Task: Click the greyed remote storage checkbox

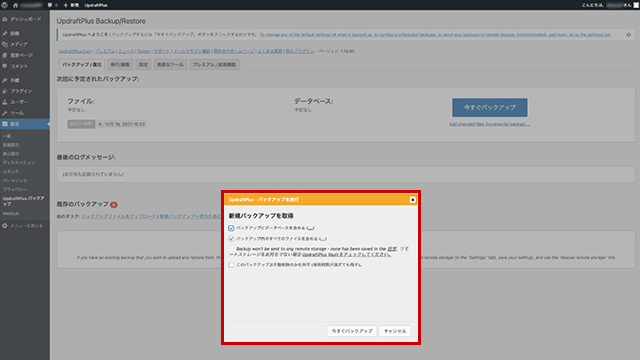Action: click(231, 249)
